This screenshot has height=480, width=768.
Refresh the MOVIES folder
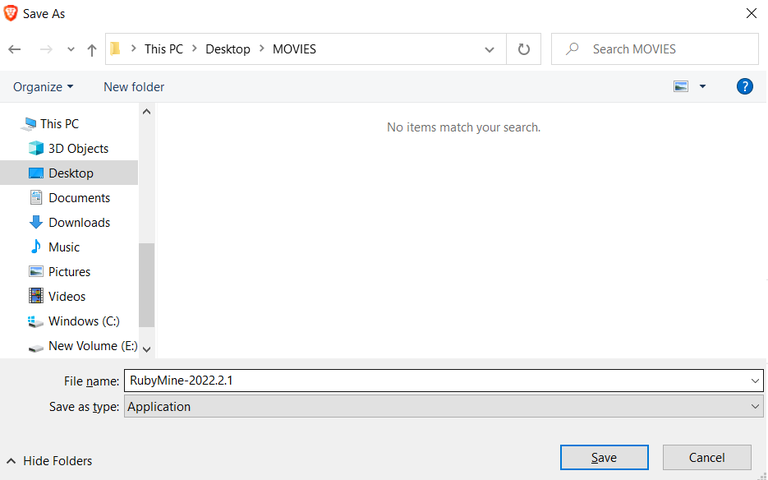(x=524, y=49)
